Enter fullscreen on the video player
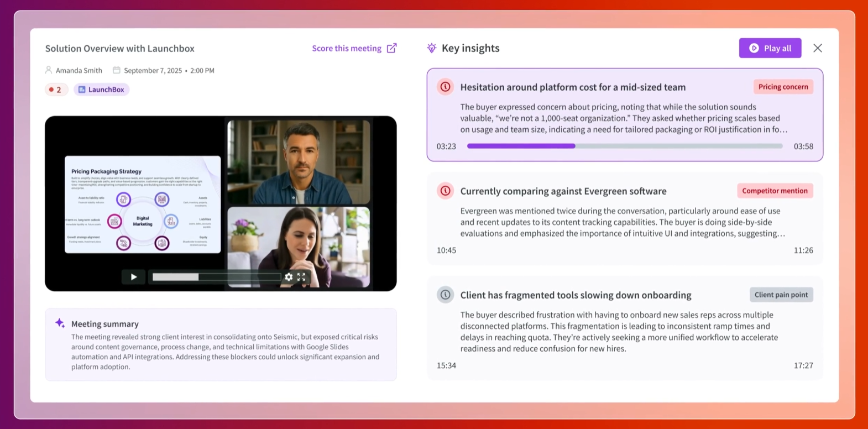 pos(301,277)
